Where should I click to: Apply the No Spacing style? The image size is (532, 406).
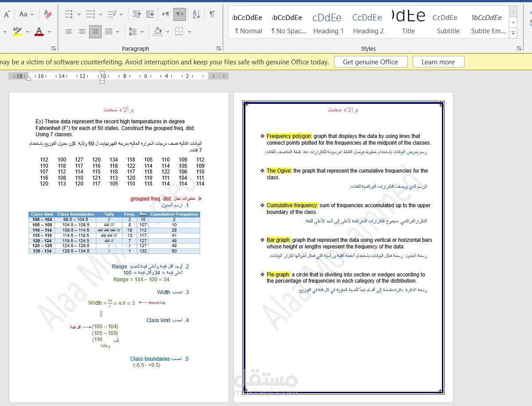coord(289,23)
